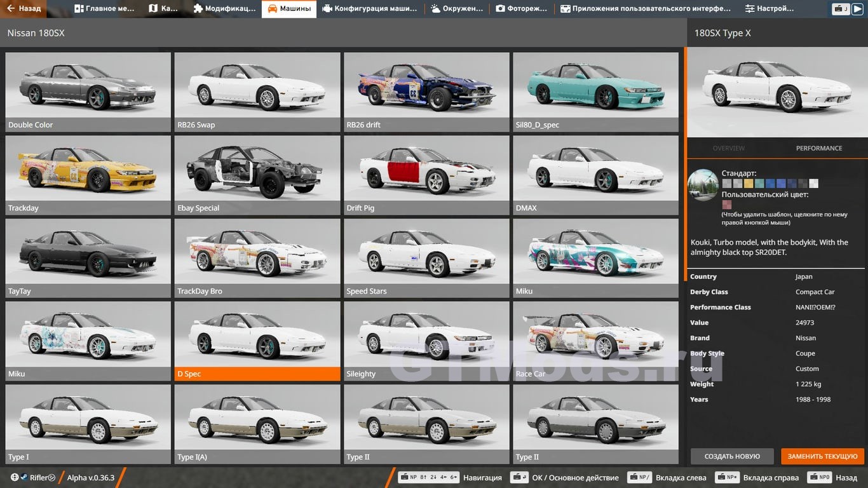Pick the RB26 drift livery car
The image size is (868, 488).
point(426,91)
